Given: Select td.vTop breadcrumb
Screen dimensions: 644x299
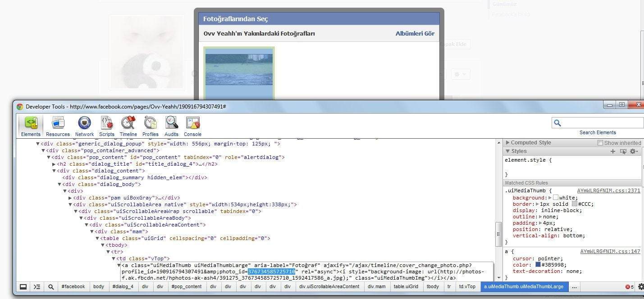Looking at the screenshot, I should tap(467, 286).
